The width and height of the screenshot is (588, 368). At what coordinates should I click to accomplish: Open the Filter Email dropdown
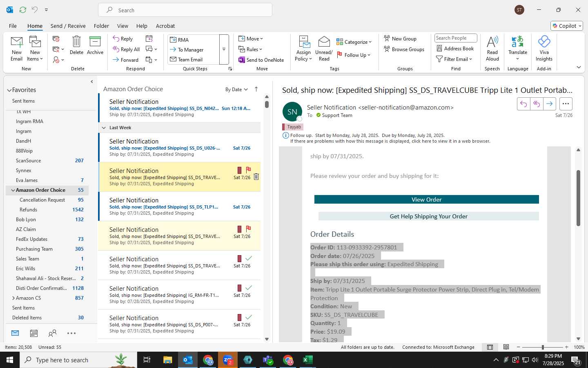(454, 59)
